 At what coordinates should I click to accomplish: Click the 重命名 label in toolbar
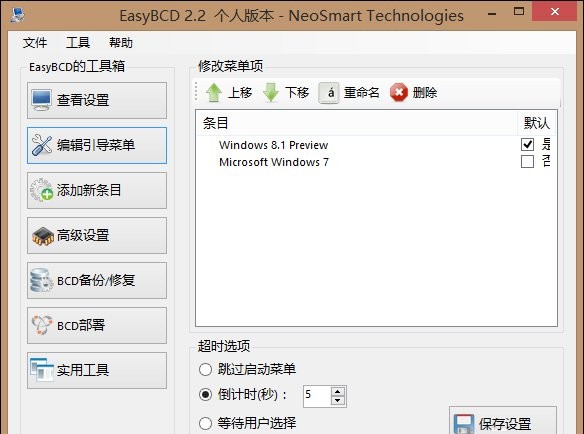tap(362, 92)
